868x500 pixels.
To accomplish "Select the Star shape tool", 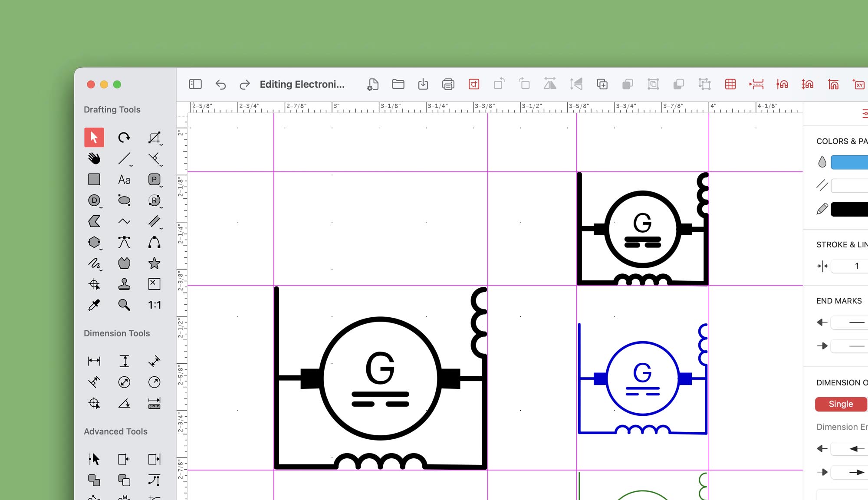I will 154,263.
